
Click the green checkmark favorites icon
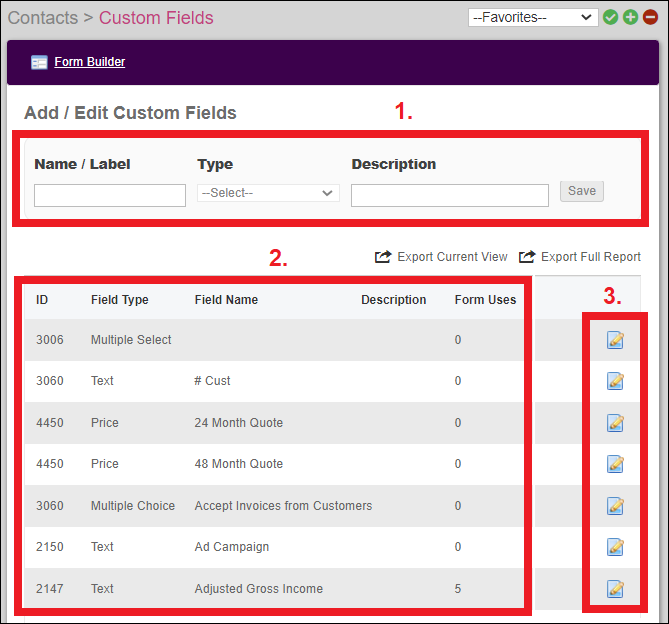point(611,17)
